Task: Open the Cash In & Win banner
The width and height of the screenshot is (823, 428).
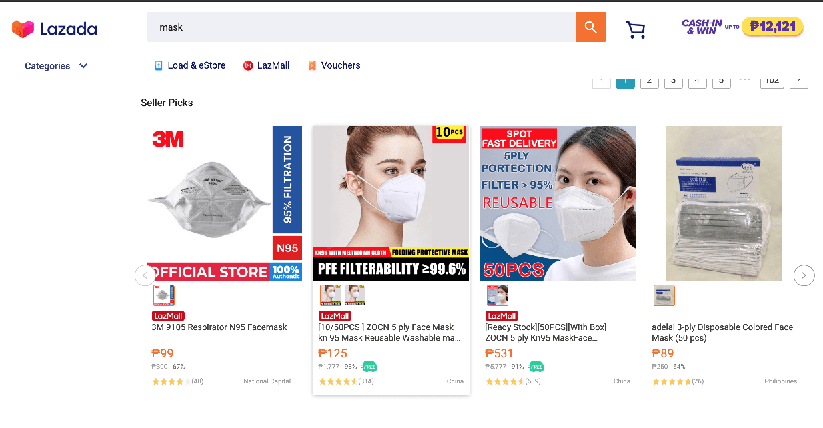Action: tap(742, 26)
